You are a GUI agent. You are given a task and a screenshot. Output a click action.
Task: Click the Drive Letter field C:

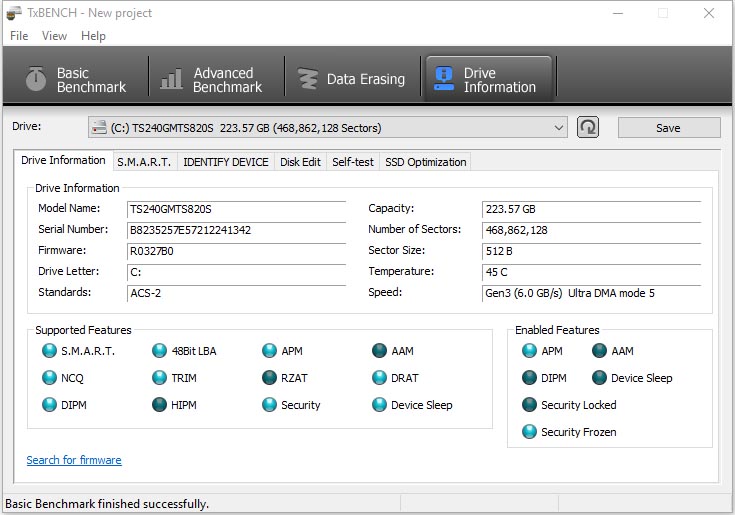237,272
